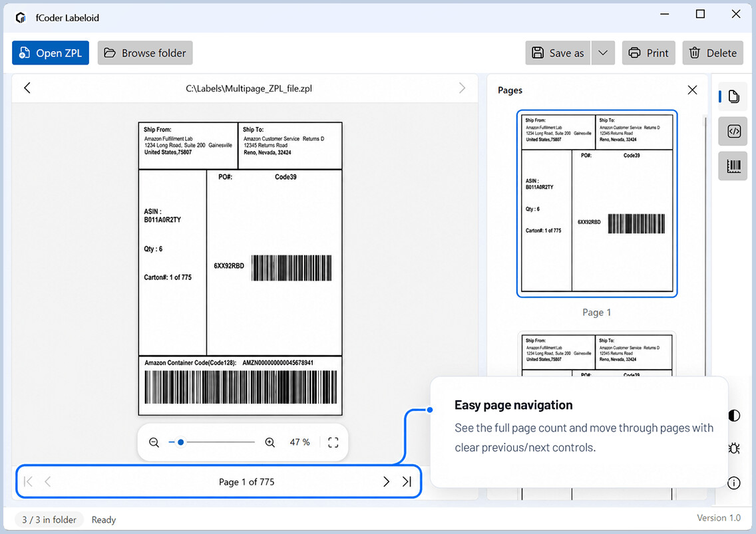Click the Save as button
The width and height of the screenshot is (756, 534).
pos(558,53)
